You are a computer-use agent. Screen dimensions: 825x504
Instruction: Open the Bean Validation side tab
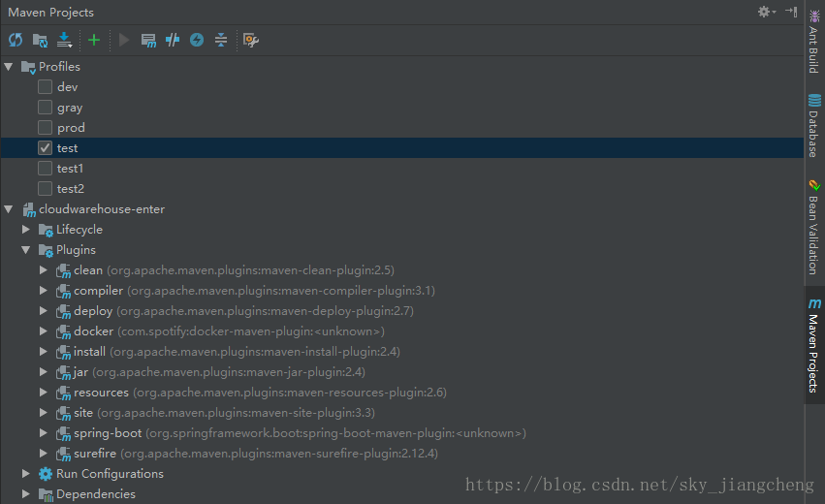point(814,227)
